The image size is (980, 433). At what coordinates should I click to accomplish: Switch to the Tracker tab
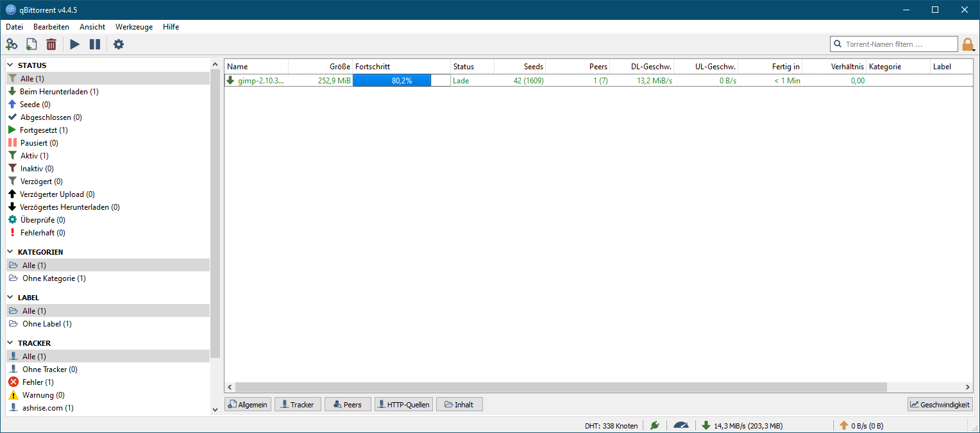tap(298, 405)
